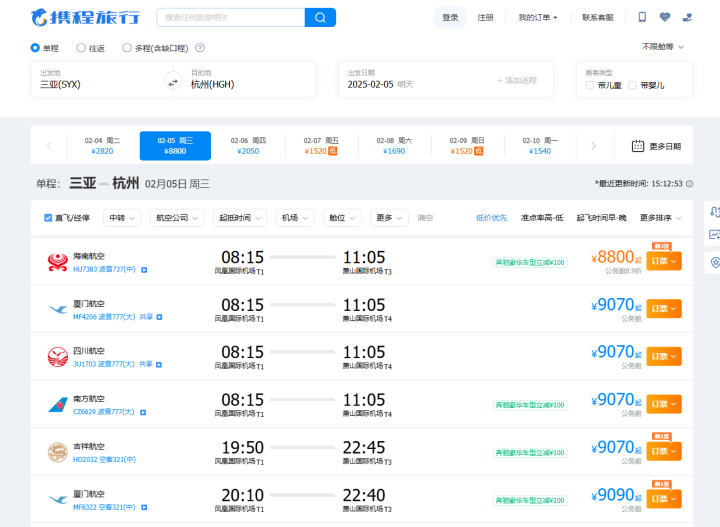Open the calendar icon for more dates

pos(638,146)
